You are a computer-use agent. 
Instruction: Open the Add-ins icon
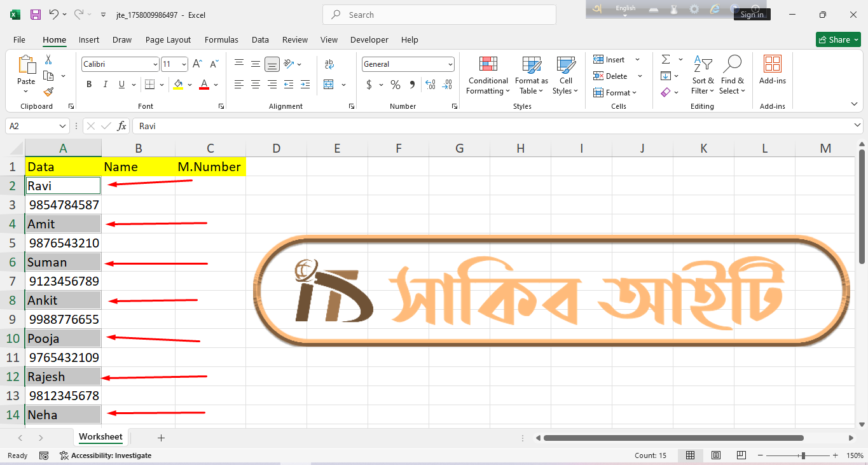(772, 69)
